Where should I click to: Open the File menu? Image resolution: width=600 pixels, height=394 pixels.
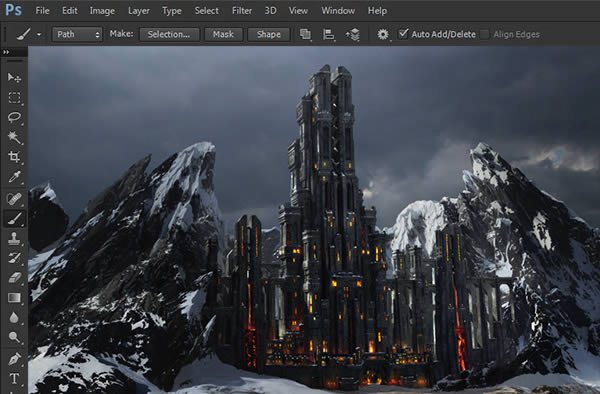tap(42, 11)
